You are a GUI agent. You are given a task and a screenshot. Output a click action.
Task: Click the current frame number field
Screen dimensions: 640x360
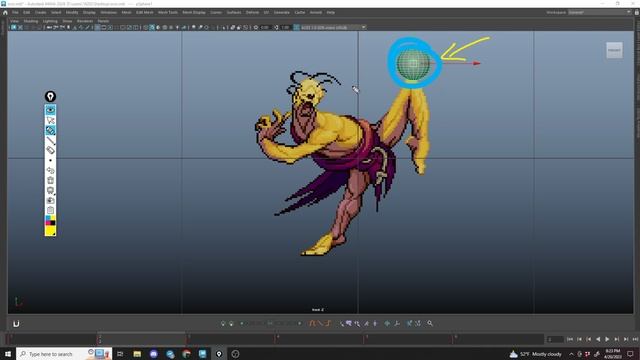coord(555,339)
